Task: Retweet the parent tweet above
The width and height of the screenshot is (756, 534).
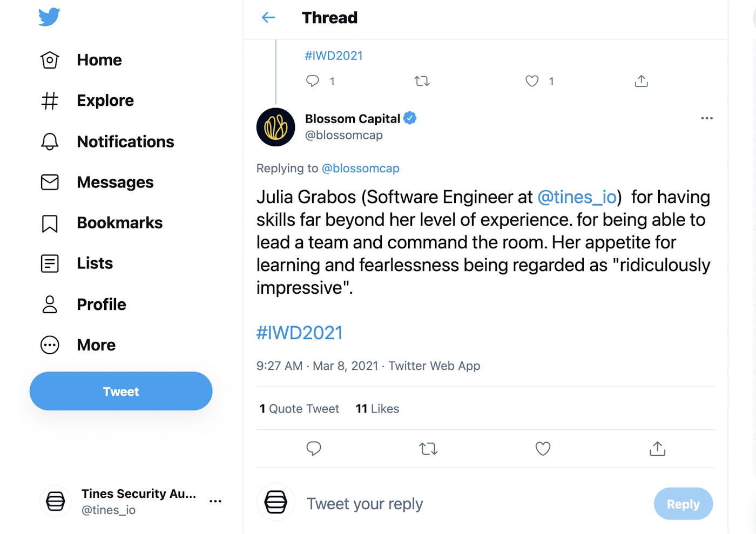Action: pos(422,81)
